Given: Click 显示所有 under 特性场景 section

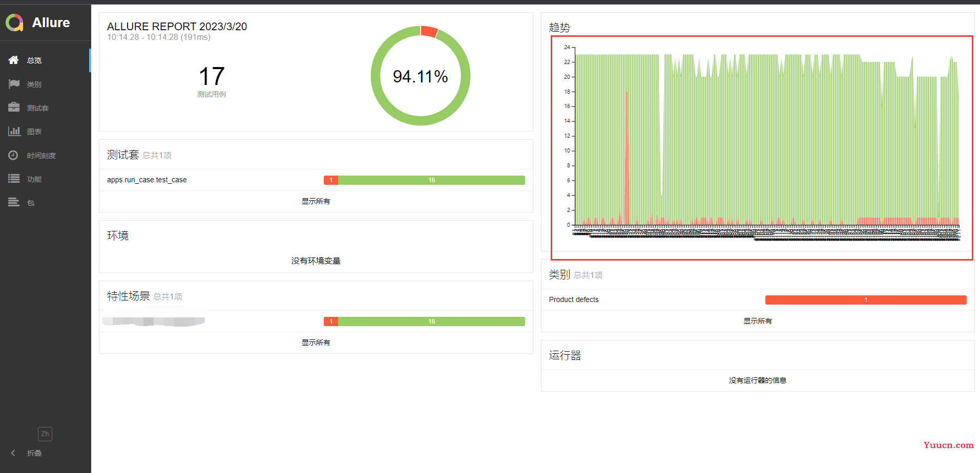Looking at the screenshot, I should (x=316, y=342).
